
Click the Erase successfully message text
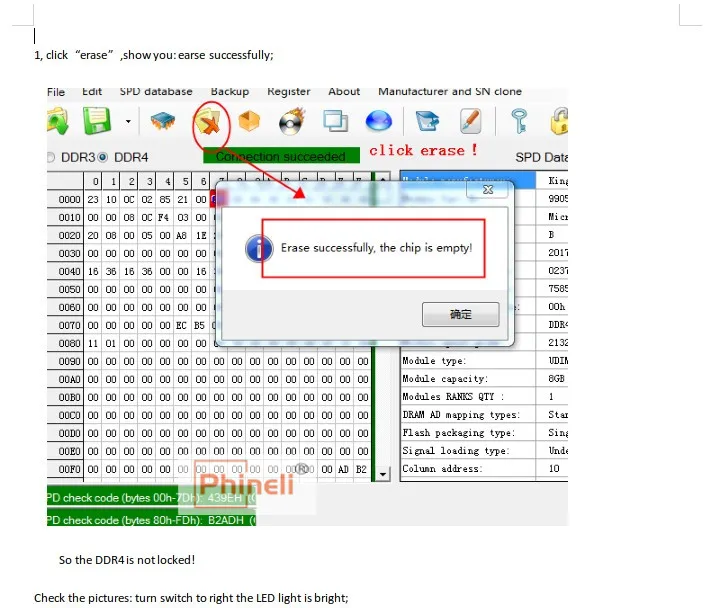[377, 248]
